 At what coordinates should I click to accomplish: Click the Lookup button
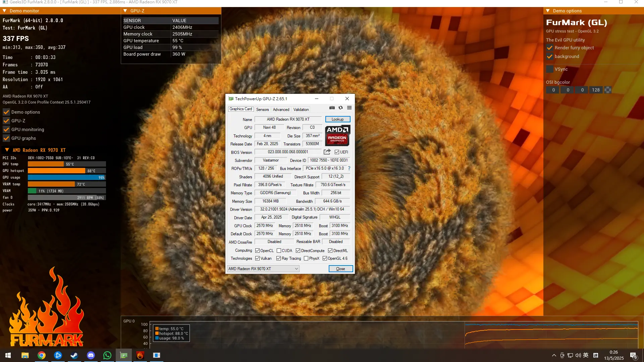point(337,119)
